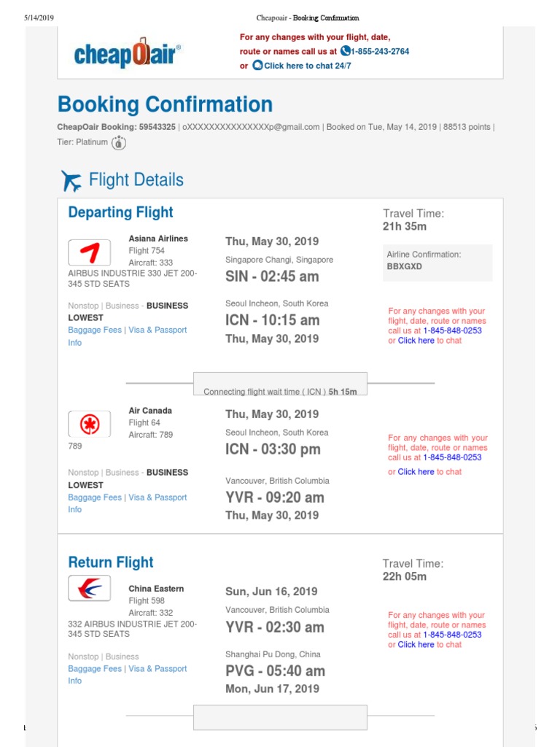Click the 1-855-243-2764 phone number link
This screenshot has height=747, width=560.
pyautogui.click(x=380, y=52)
